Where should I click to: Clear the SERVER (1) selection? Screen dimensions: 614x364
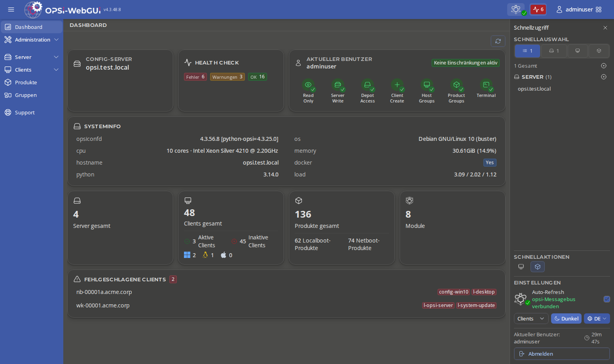click(604, 77)
